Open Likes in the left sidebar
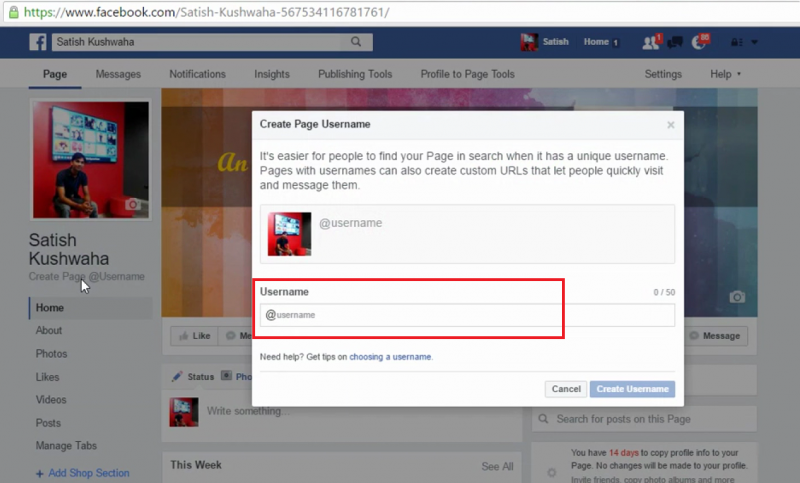 [47, 377]
